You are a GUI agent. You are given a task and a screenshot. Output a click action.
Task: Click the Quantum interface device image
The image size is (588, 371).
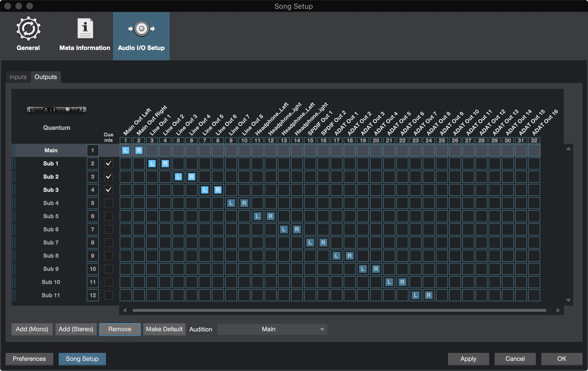57,109
